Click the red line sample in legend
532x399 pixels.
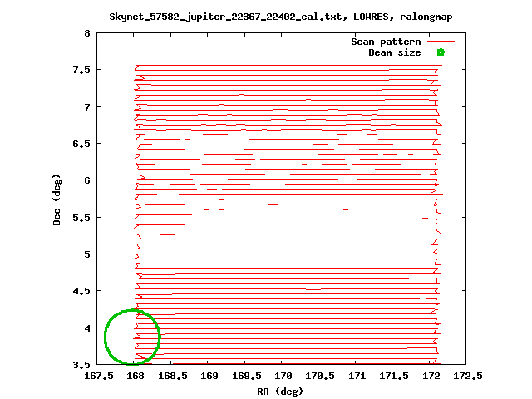441,42
